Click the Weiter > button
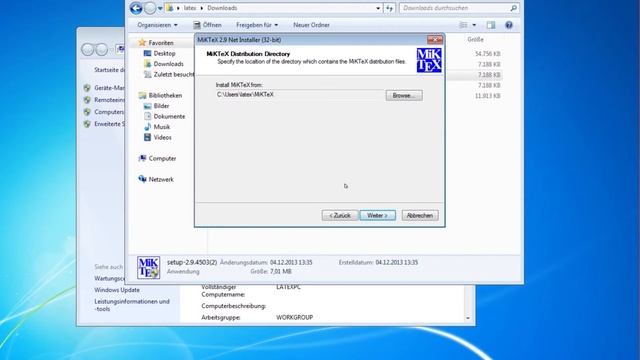Viewport: 640px width, 360px height. click(378, 215)
